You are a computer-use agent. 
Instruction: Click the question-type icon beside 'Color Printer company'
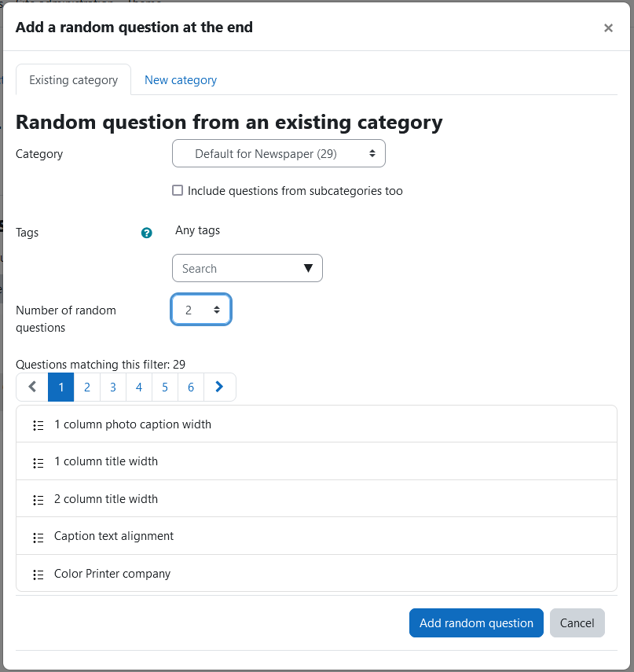tap(38, 575)
